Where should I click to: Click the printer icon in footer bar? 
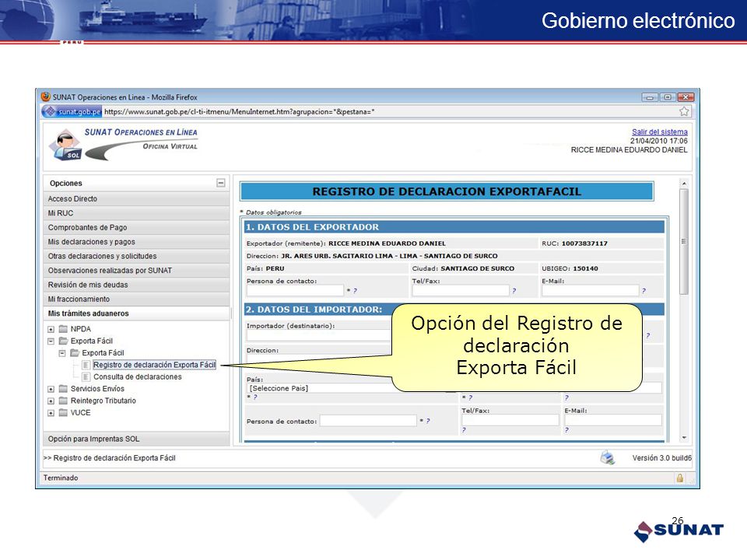607,457
